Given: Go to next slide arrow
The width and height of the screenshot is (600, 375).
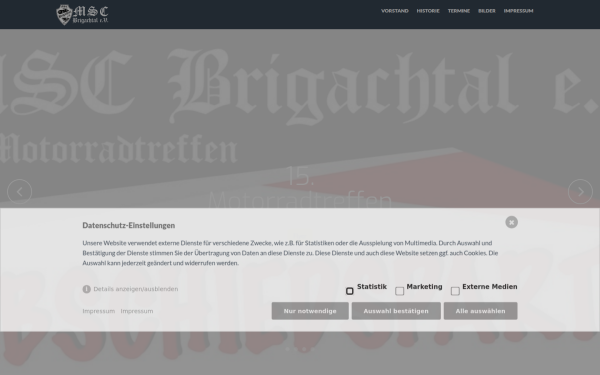Looking at the screenshot, I should click(x=580, y=191).
